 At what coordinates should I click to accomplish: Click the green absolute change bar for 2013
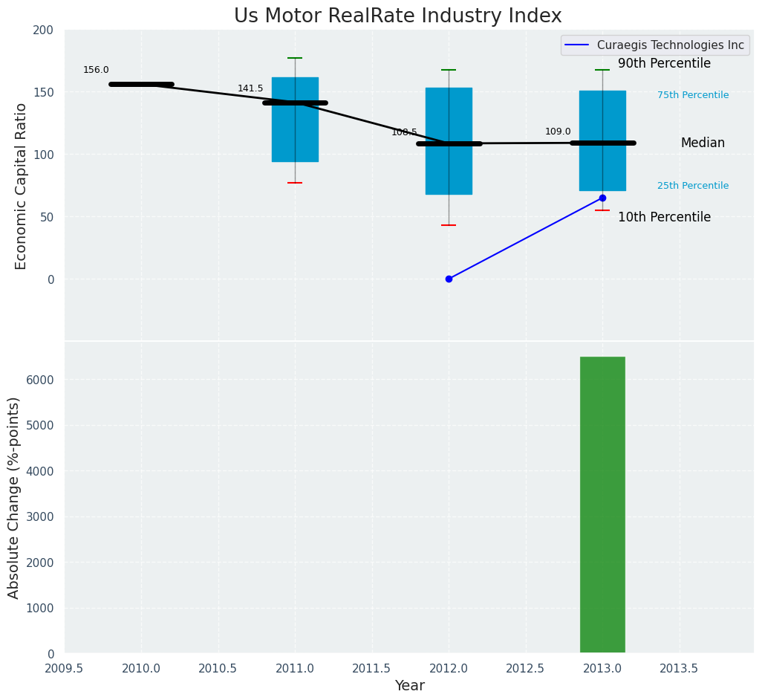[x=602, y=505]
